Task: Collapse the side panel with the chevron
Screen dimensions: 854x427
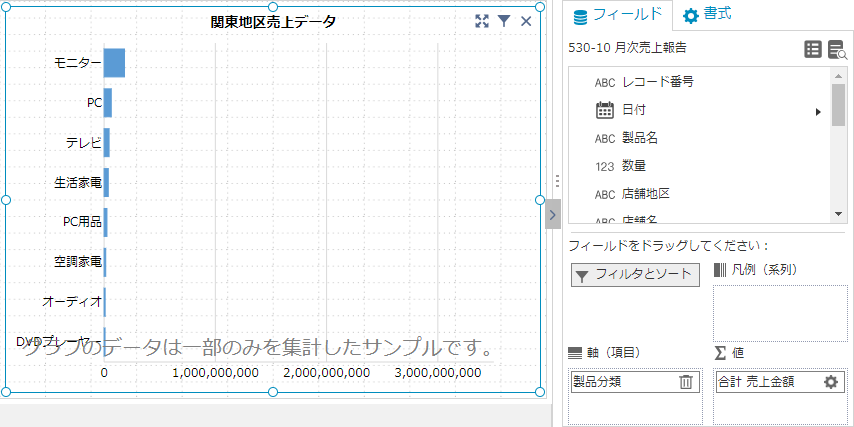Action: [553, 215]
